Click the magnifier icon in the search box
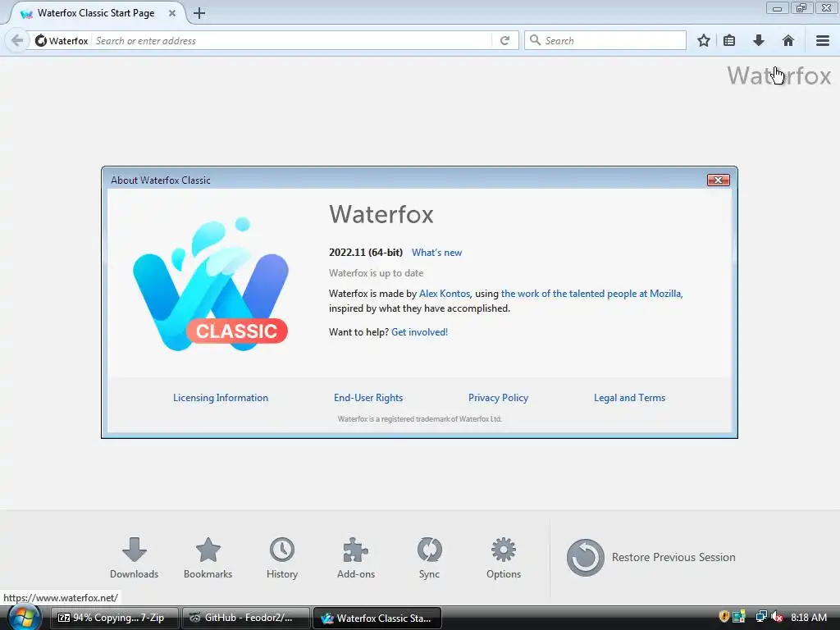Viewport: 840px width, 630px height. pyautogui.click(x=535, y=39)
